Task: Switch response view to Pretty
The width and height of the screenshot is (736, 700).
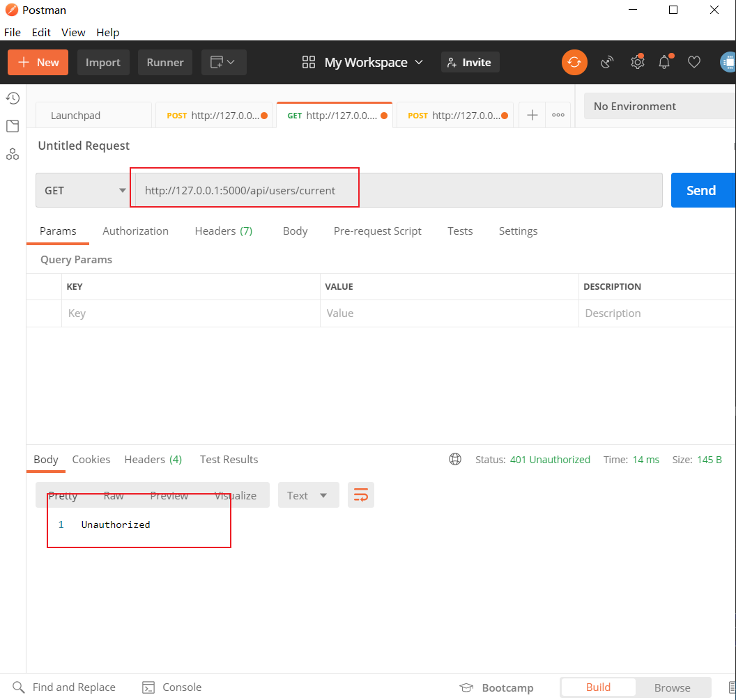Action: (x=63, y=495)
